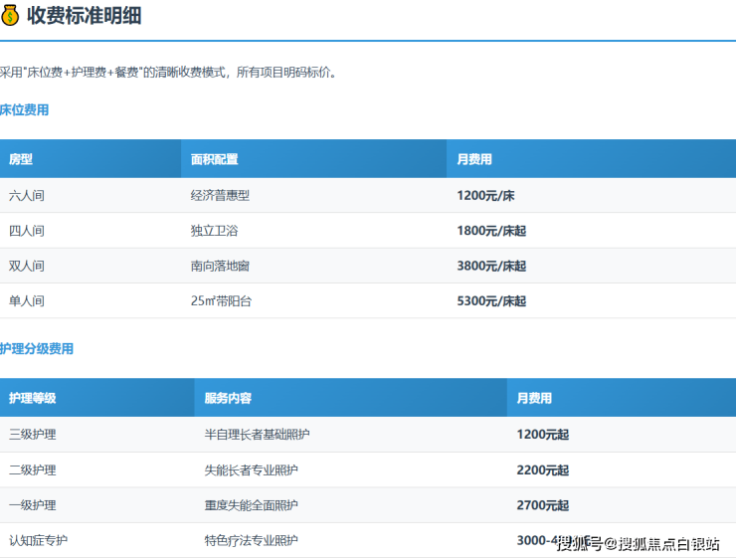The image size is (736, 560).
Task: Click the 单人间 row label
Action: [x=27, y=301]
